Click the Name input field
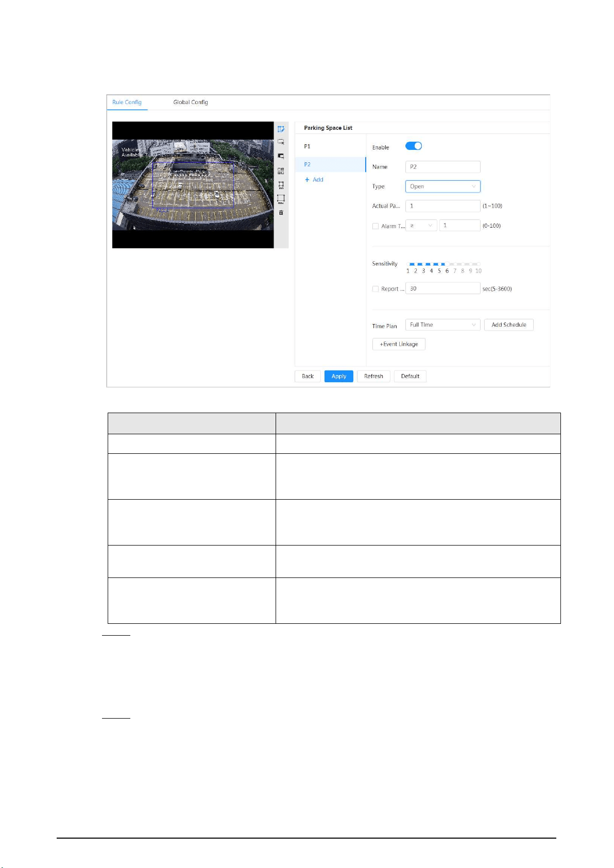The image size is (614, 868). click(x=443, y=167)
